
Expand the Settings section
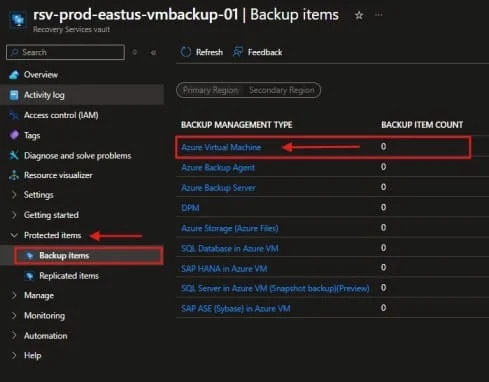[14, 195]
